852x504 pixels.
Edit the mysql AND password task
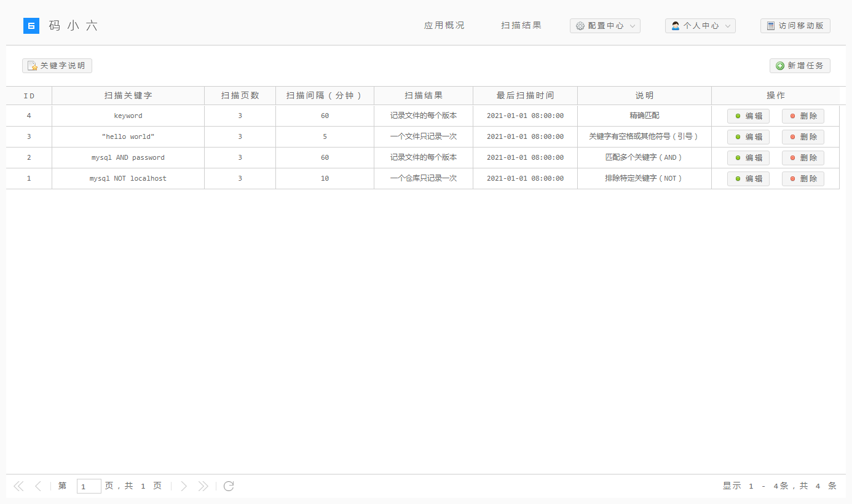pyautogui.click(x=748, y=158)
